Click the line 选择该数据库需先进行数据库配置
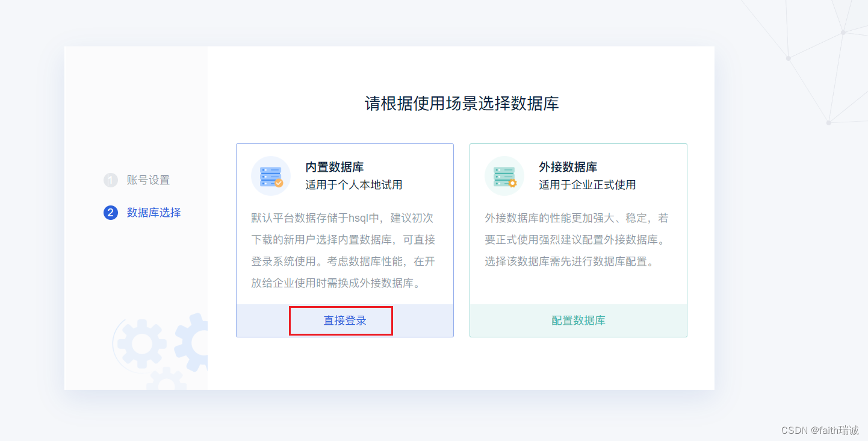 pos(569,261)
